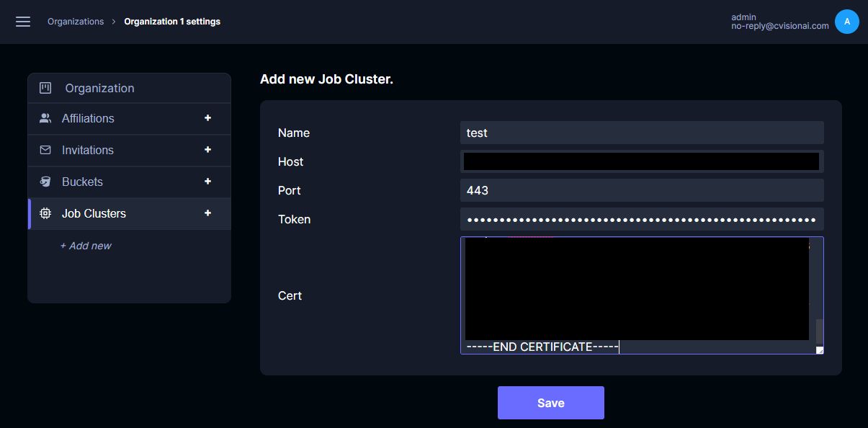Open the Organizations breadcrumb link
The width and height of the screenshot is (868, 428).
click(x=76, y=21)
